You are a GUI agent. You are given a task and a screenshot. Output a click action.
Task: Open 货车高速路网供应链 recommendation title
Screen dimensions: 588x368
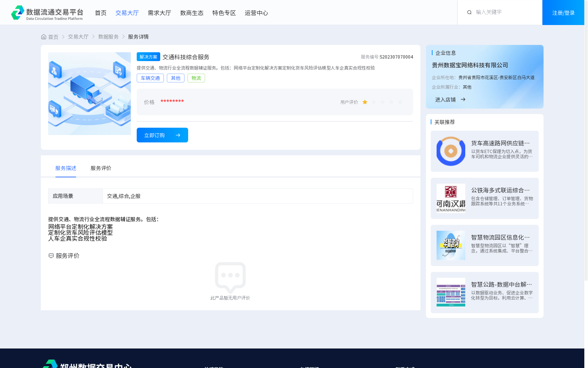pos(501,143)
